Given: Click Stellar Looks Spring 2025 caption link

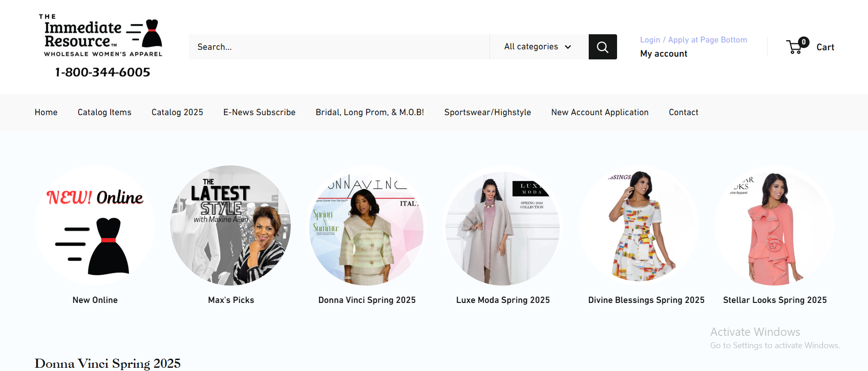Looking at the screenshot, I should [775, 300].
